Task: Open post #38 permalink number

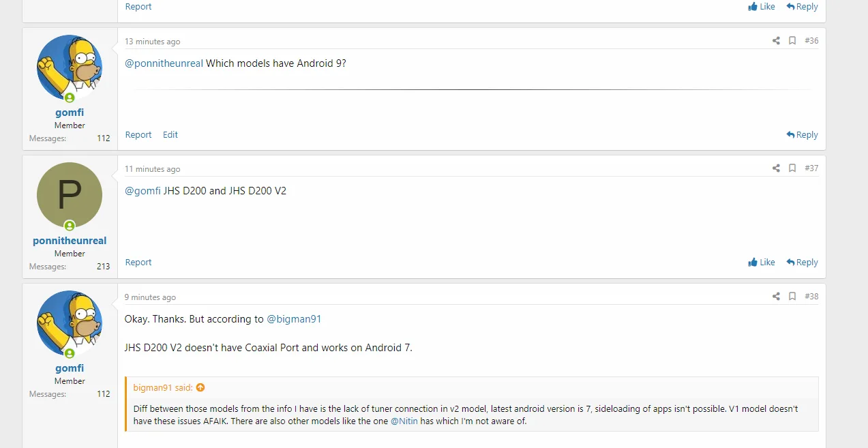Action: click(x=811, y=297)
